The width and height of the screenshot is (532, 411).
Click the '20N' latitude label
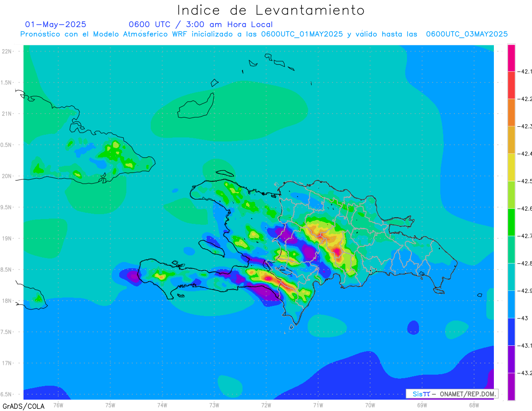tap(7, 176)
